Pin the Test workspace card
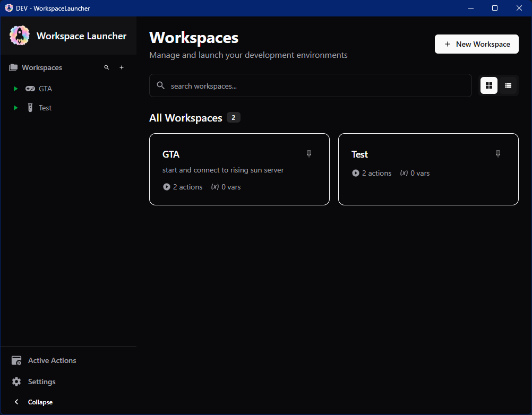This screenshot has width=532, height=415. pos(498,153)
